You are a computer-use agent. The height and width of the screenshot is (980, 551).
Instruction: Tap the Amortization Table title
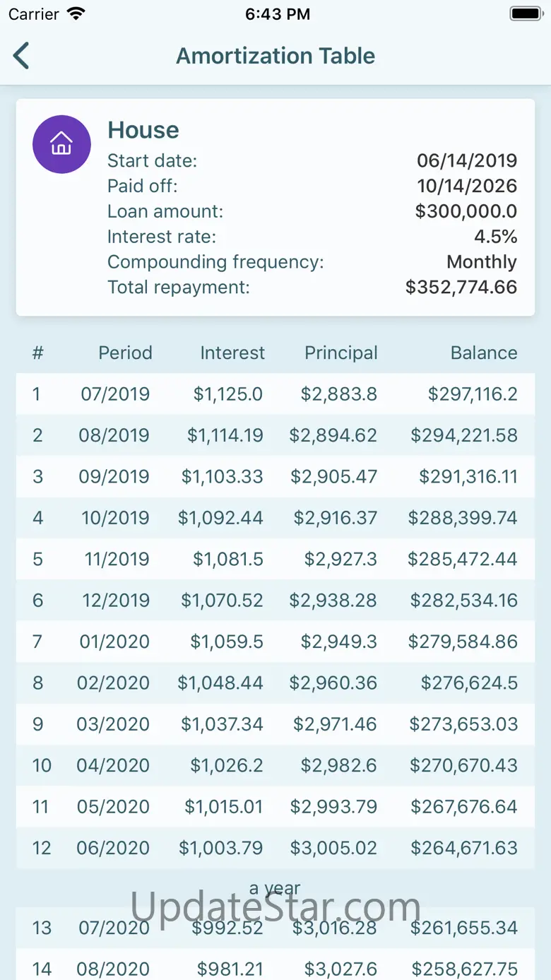[275, 56]
